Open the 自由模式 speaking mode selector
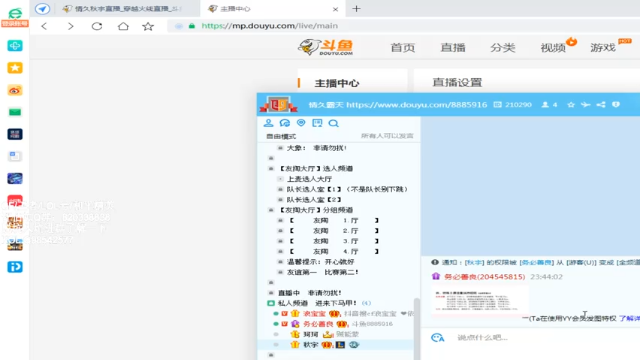The image size is (640, 360). 281,136
